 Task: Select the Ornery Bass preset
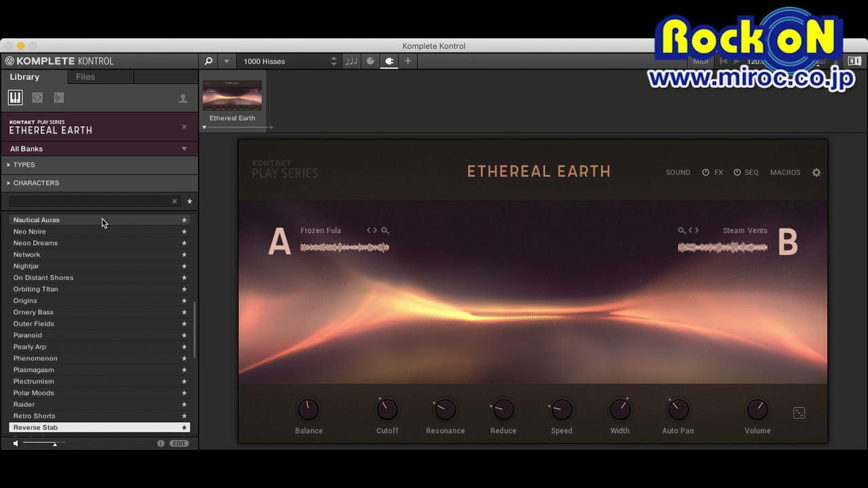99,312
